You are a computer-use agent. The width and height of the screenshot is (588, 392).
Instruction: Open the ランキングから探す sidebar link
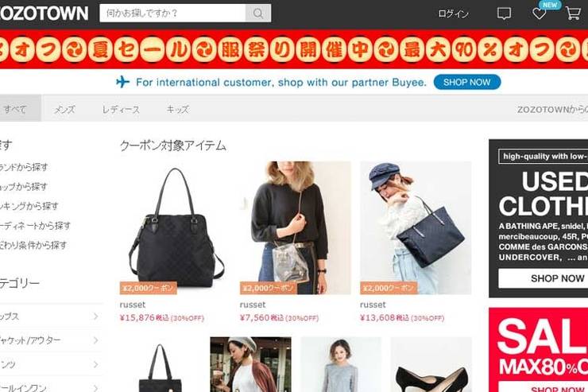(x=29, y=206)
